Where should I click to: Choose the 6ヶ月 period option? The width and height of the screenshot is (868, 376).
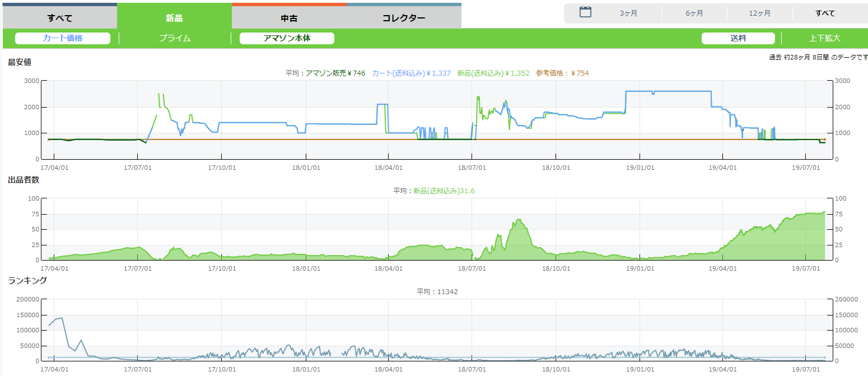point(694,13)
